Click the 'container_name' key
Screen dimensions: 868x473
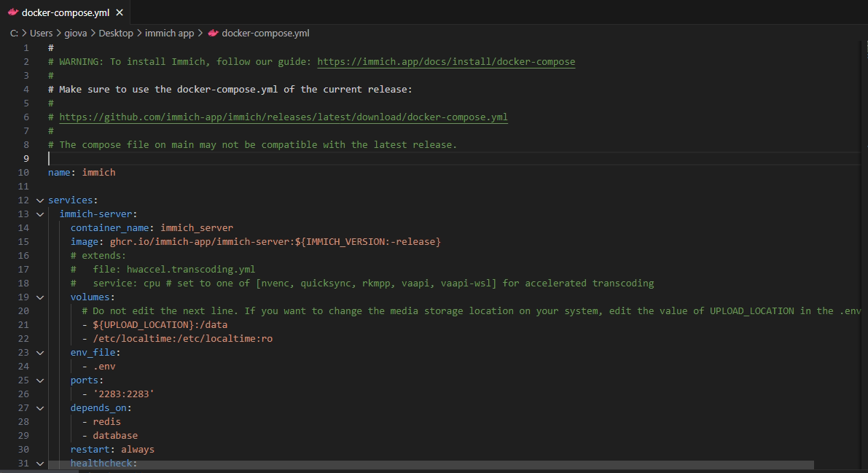[x=109, y=227]
